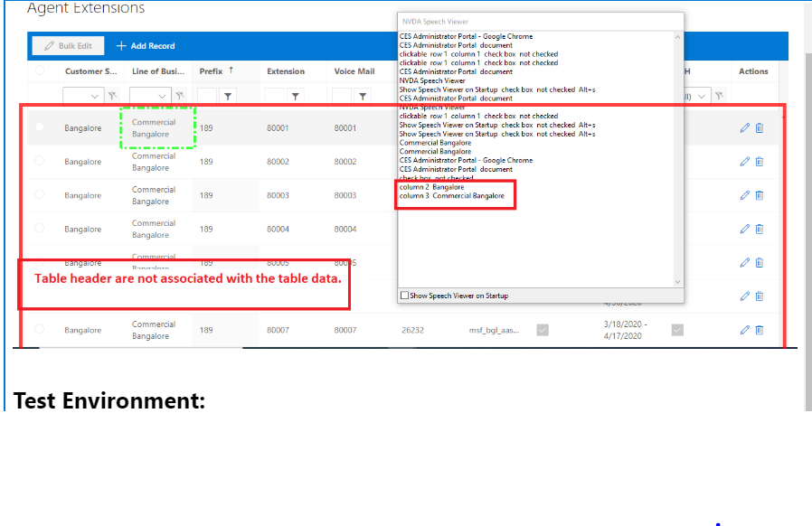
Task: Toggle gray checkbox after msf_bgl_aas... in 80007 row
Action: pos(543,330)
